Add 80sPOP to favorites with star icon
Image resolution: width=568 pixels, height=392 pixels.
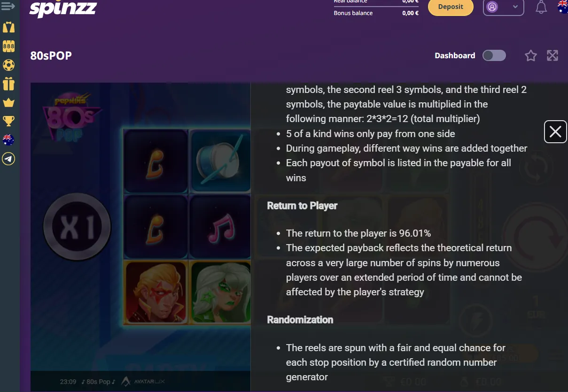tap(531, 56)
